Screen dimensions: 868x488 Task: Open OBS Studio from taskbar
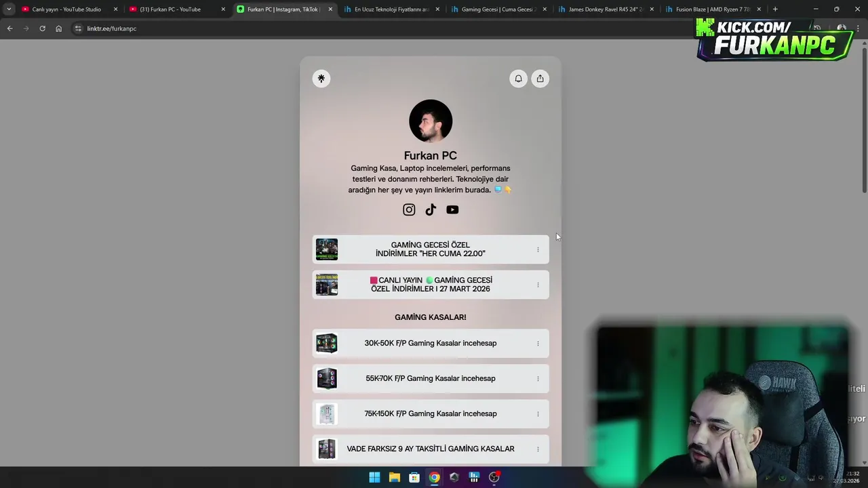coord(494,477)
